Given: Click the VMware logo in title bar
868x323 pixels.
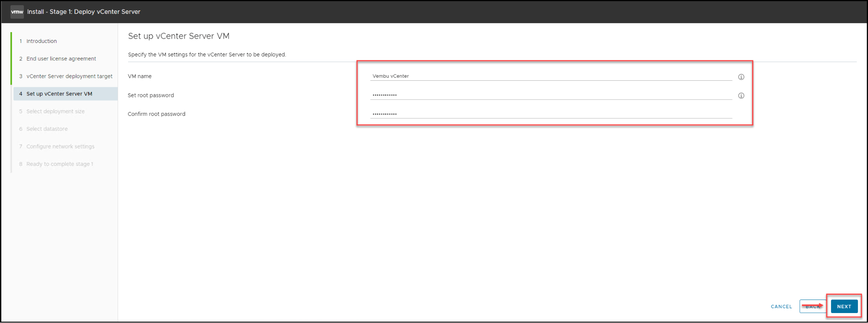Looking at the screenshot, I should tap(17, 12).
